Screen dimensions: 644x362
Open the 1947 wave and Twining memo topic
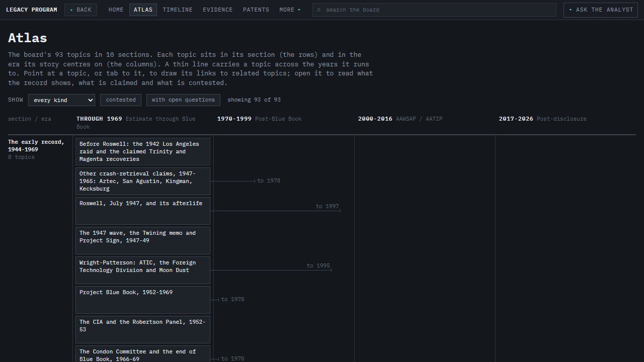pos(143,241)
